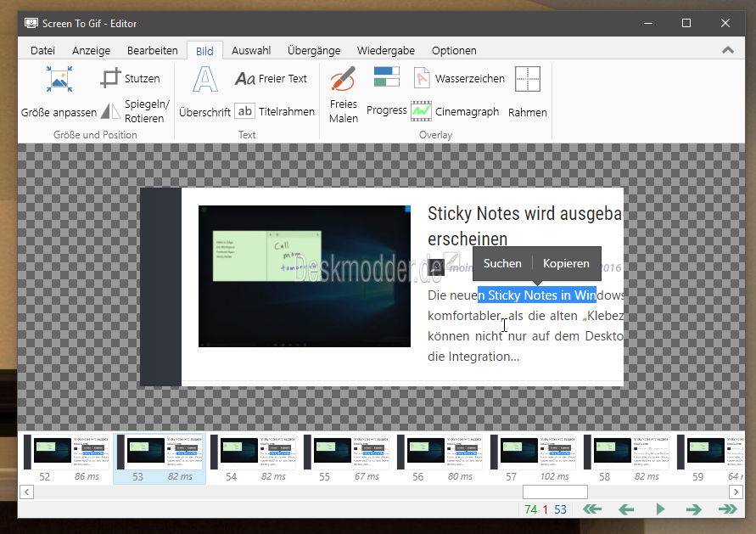Go to the previous frame
Screen dimensions: 756x534
click(x=626, y=509)
